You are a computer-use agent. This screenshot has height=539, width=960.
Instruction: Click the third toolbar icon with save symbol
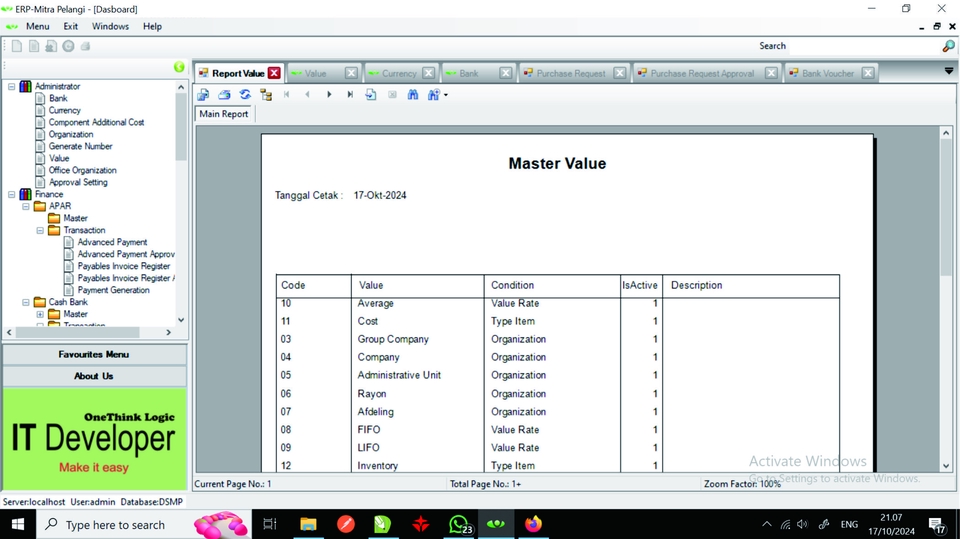point(51,46)
